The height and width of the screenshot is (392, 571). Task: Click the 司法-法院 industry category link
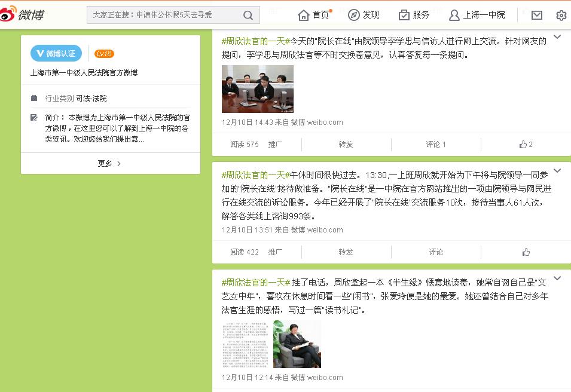pos(91,98)
